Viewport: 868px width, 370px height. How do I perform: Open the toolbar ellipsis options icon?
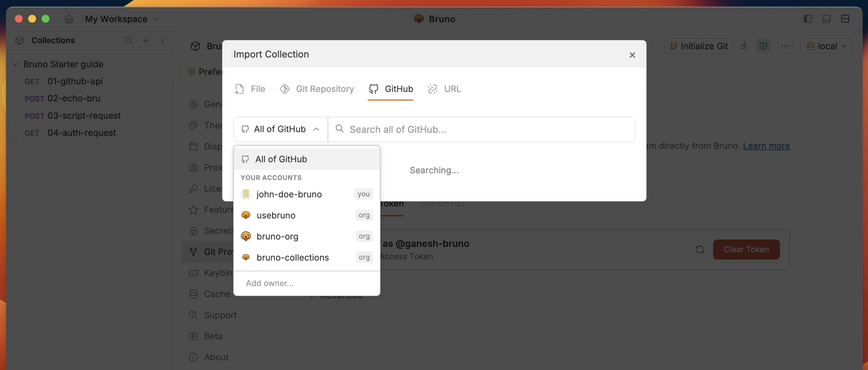[785, 46]
